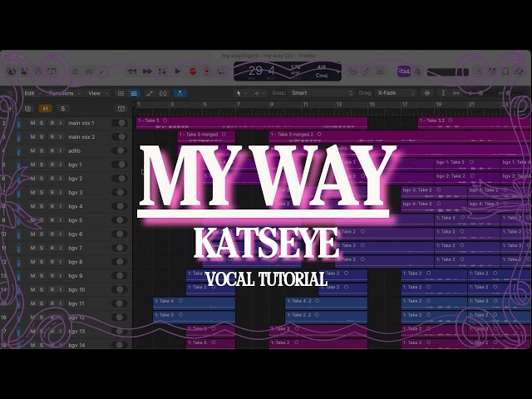The height and width of the screenshot is (399, 532).
Task: Open the pointer tool menu
Action: pos(241,93)
